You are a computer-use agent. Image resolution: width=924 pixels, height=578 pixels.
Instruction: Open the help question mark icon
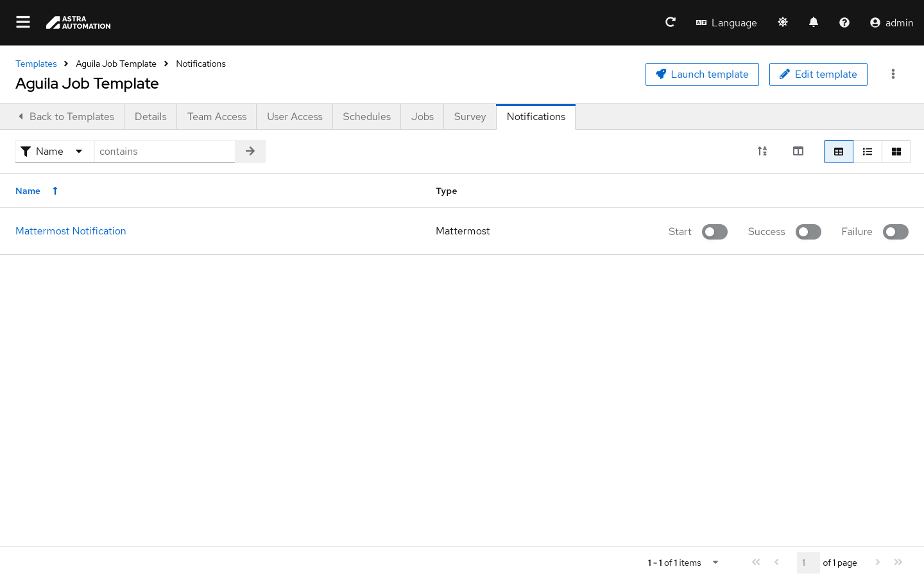844,22
